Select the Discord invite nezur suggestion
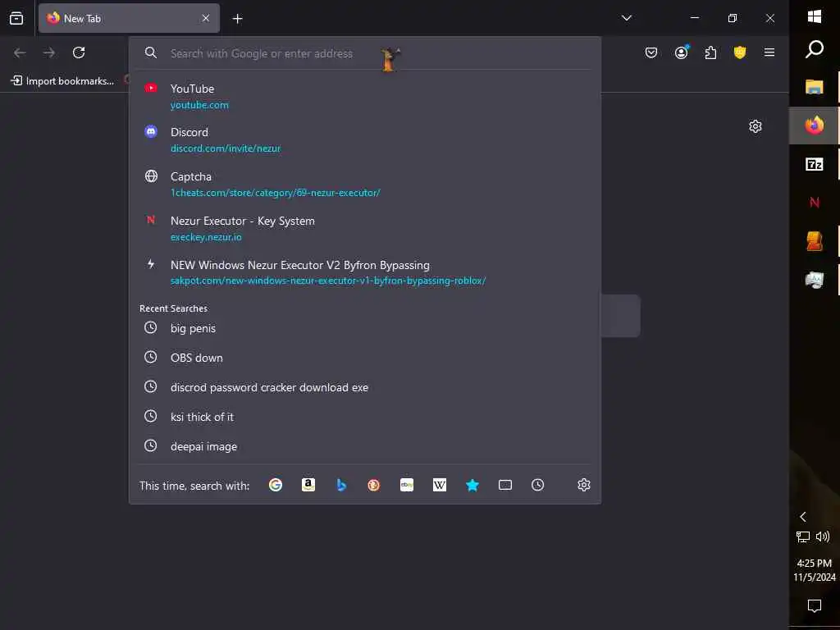The width and height of the screenshot is (840, 630). click(364, 139)
